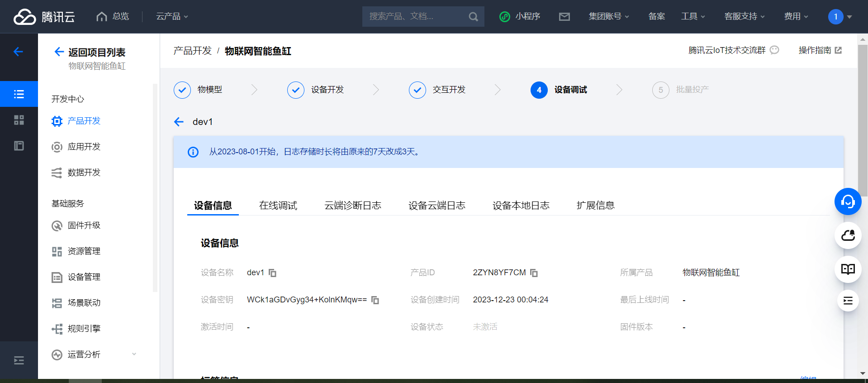The height and width of the screenshot is (383, 868).
Task: Copy the device secret key
Action: [375, 300]
